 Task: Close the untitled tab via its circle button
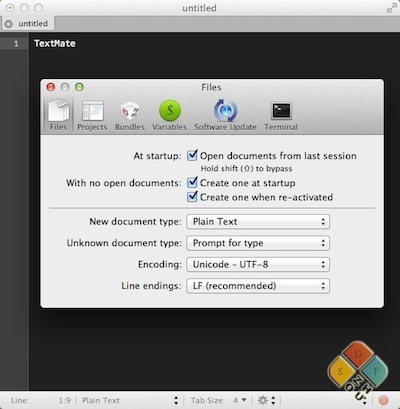pyautogui.click(x=9, y=24)
